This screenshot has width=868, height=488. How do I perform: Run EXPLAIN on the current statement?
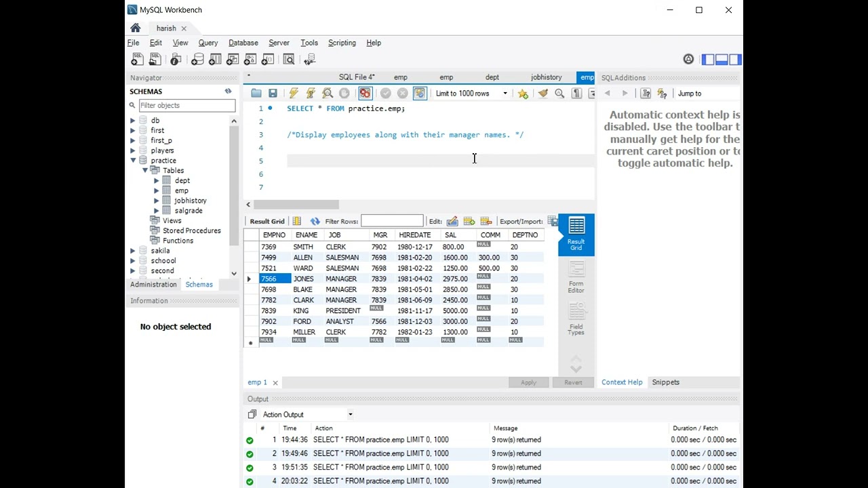click(328, 94)
